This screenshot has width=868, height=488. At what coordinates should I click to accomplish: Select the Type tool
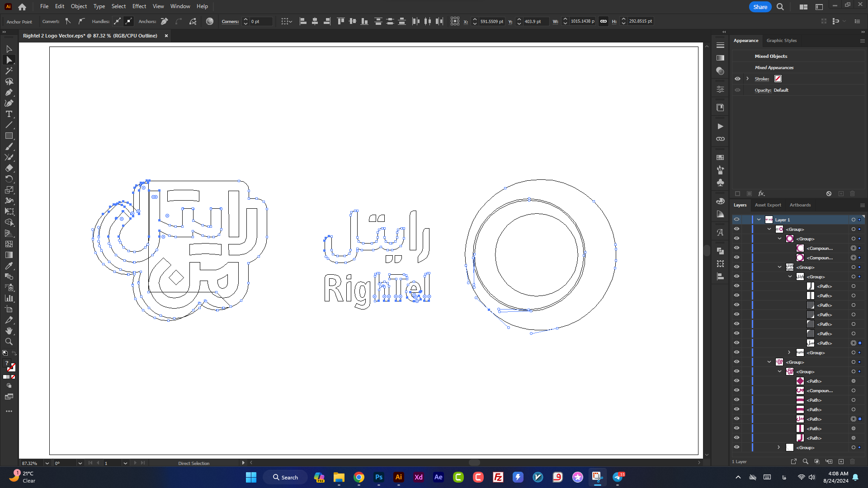(9, 114)
